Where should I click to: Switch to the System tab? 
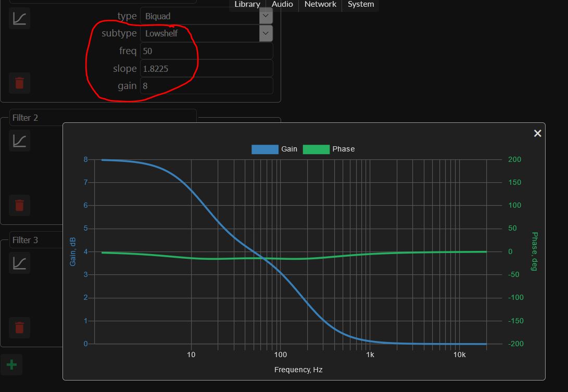361,4
